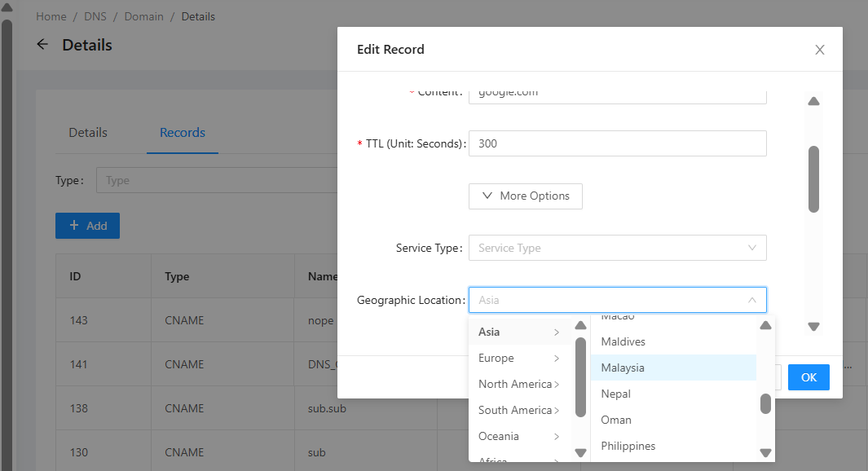Switch to the Details tab
868x471 pixels.
click(88, 133)
